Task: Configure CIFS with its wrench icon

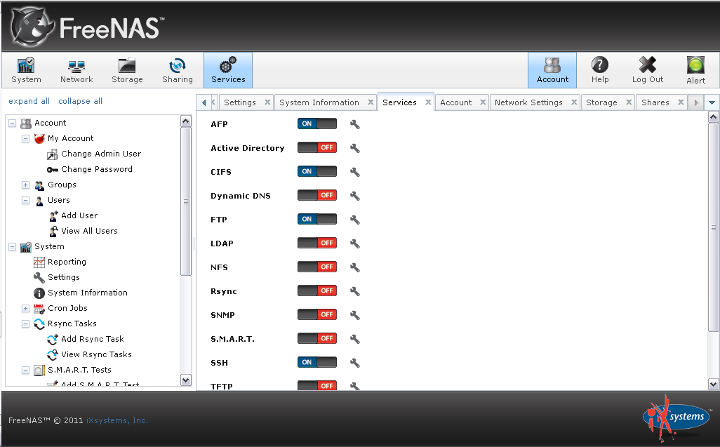Action: coord(354,172)
